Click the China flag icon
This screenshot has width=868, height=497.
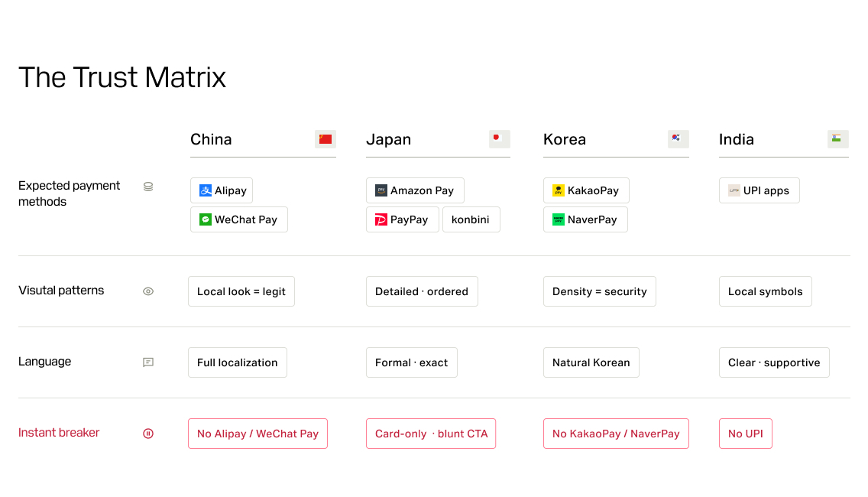[325, 139]
